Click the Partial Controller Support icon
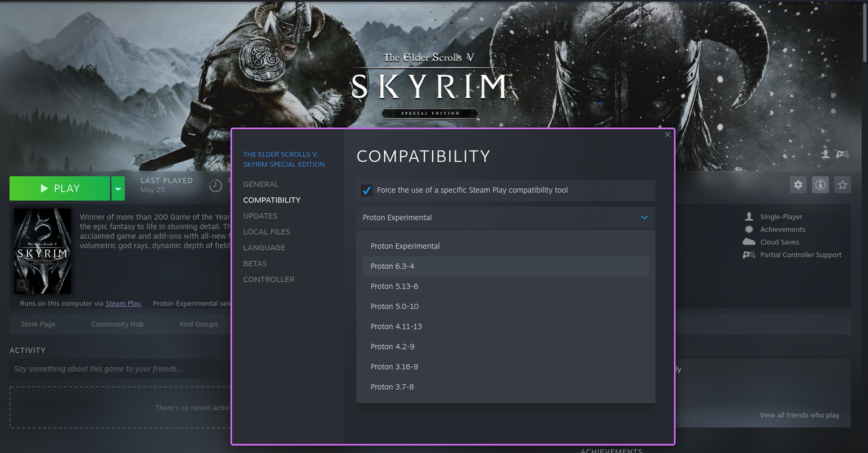 point(748,254)
